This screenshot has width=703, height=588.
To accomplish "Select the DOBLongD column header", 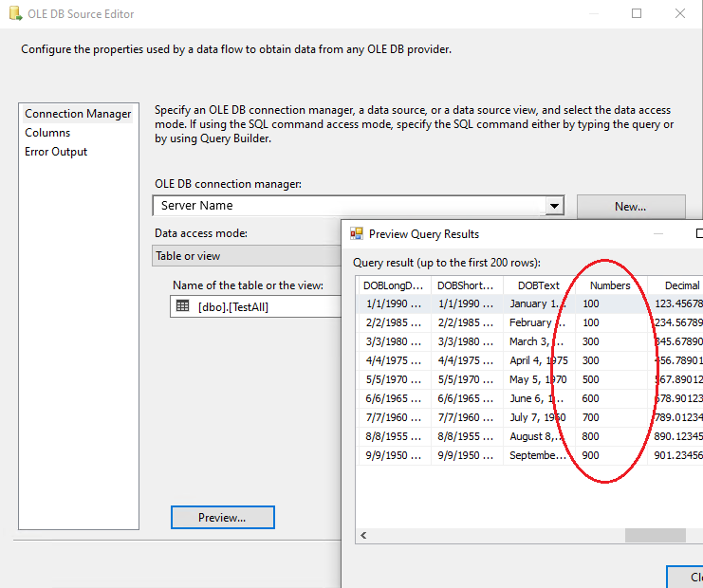I will click(394, 285).
